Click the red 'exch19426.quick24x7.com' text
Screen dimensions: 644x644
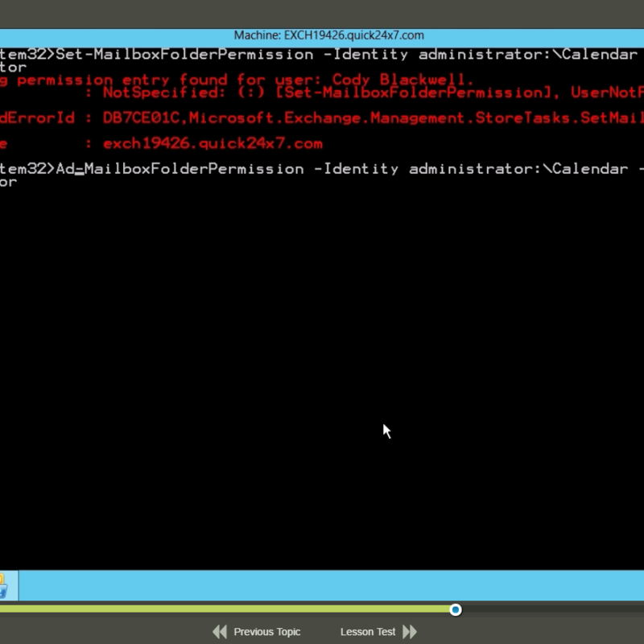tap(213, 144)
